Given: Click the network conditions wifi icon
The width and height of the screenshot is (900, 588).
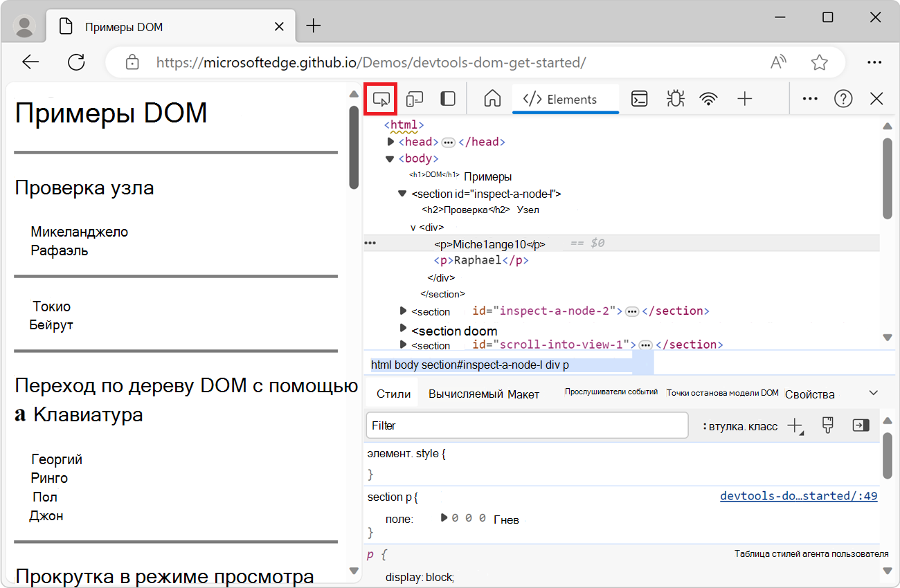Looking at the screenshot, I should click(x=709, y=98).
